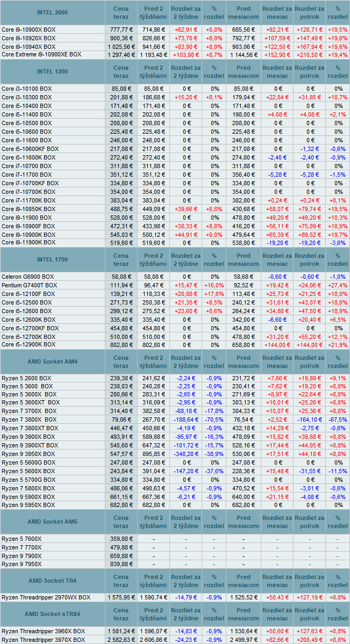
Task: Select Ryzen 9 5950X BOX
Action: tap(28, 505)
